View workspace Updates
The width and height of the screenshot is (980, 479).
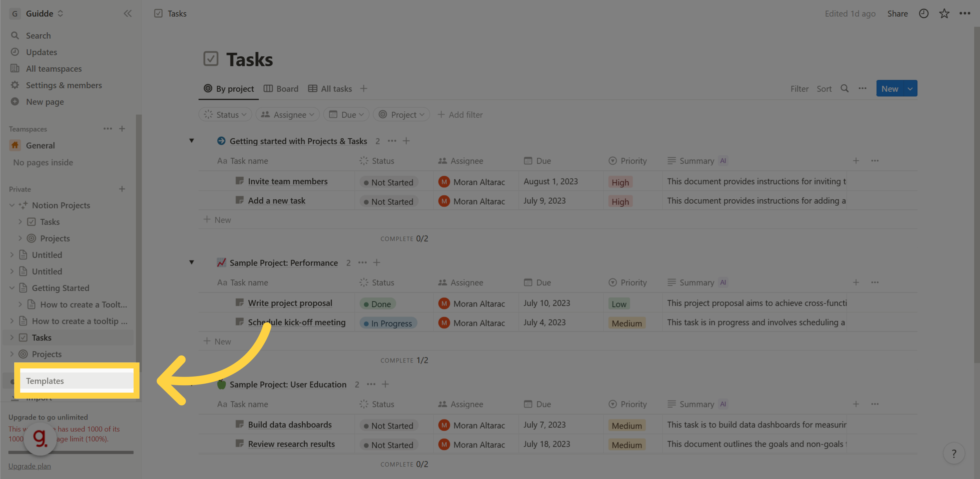[41, 52]
